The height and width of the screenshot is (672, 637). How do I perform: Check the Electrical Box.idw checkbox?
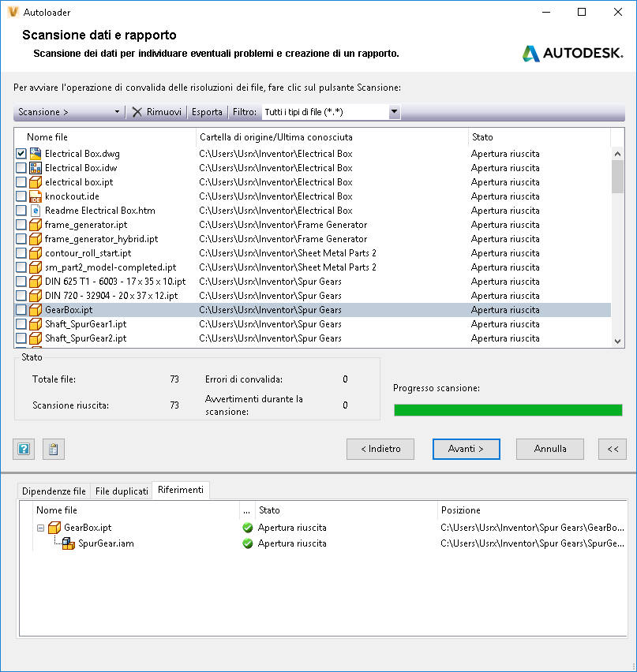[21, 167]
